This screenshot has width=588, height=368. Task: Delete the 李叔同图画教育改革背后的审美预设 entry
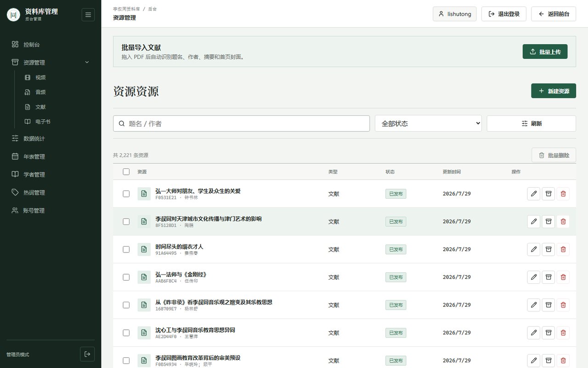563,361
